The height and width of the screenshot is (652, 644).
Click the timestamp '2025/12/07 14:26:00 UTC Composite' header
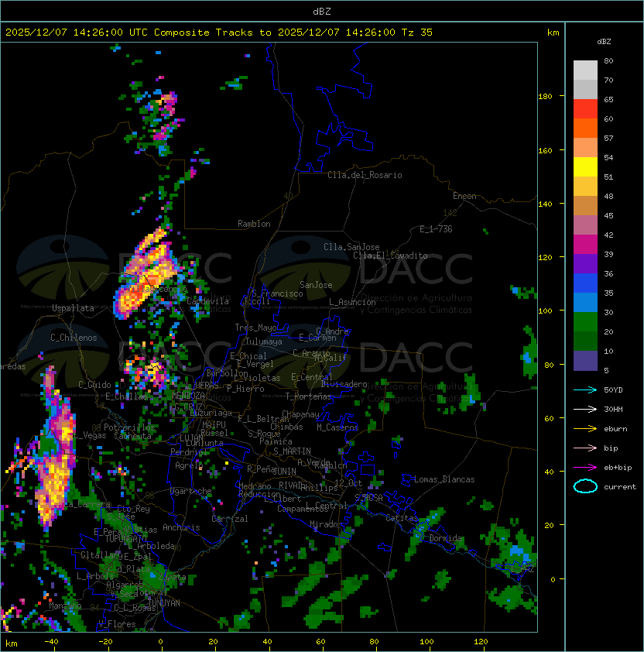pyautogui.click(x=108, y=33)
